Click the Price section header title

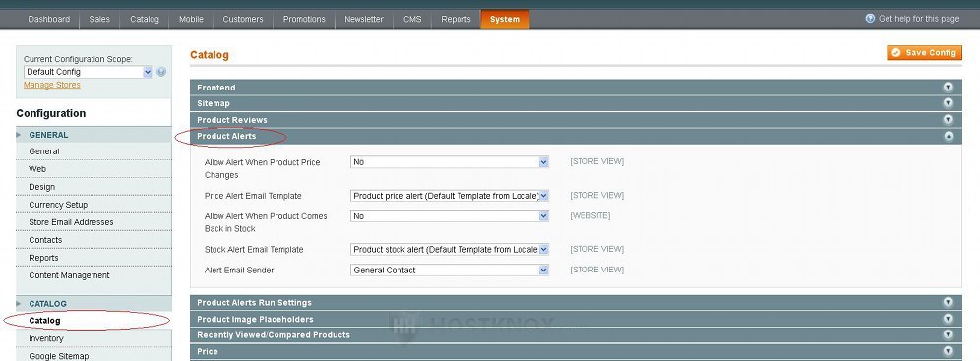pos(208,351)
